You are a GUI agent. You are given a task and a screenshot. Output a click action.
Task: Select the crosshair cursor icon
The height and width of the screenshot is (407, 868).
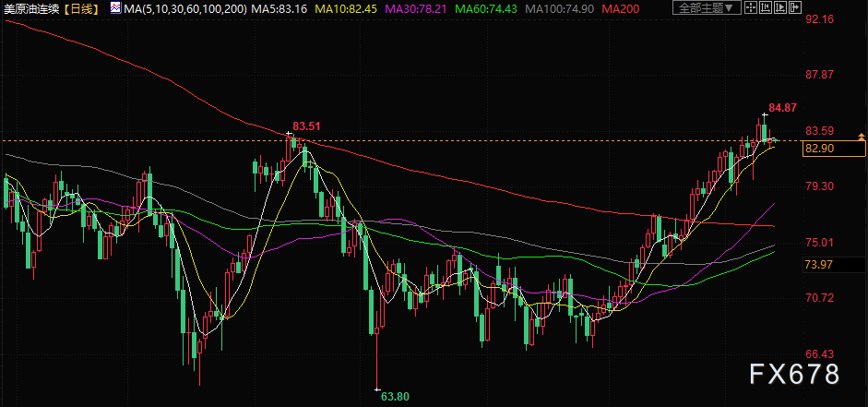pyautogui.click(x=751, y=7)
